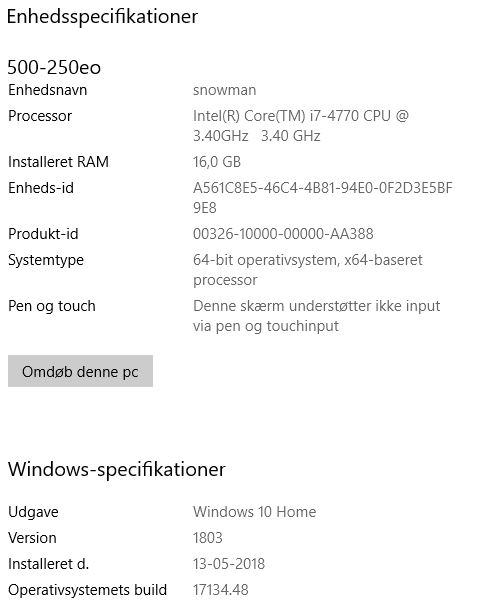Click the Produkt-id value 00326-10000-00000-AA388

pos(283,234)
